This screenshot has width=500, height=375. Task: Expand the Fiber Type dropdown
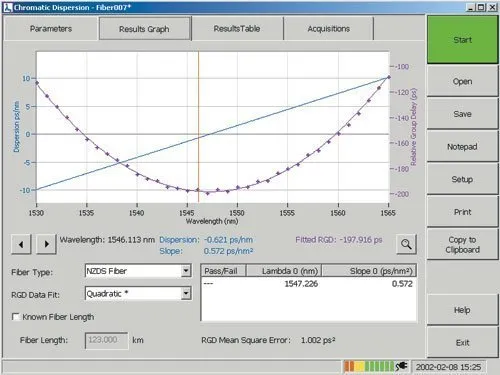tap(186, 271)
